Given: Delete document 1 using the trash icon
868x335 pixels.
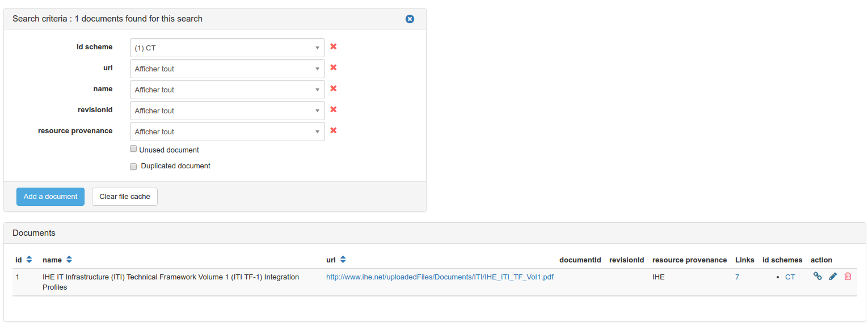Looking at the screenshot, I should [x=848, y=276].
